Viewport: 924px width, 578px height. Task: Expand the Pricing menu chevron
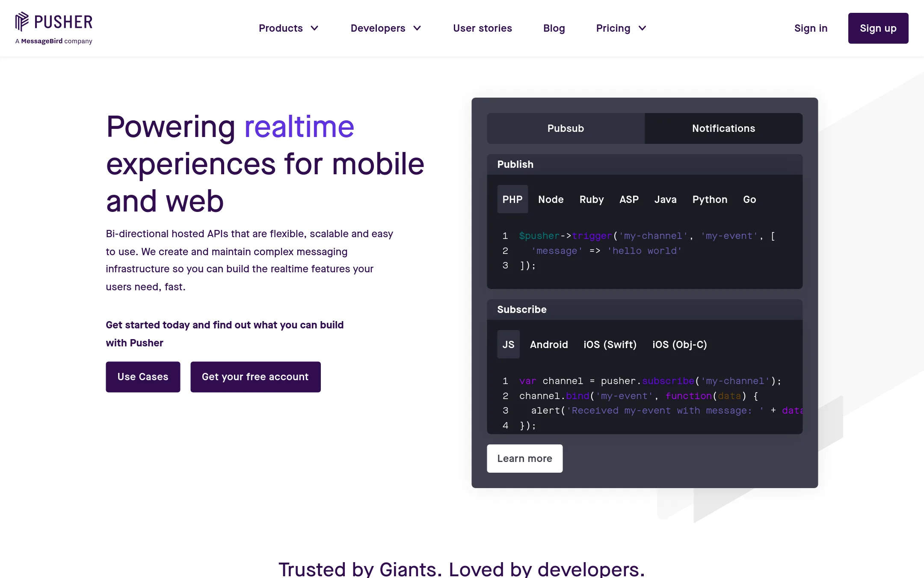coord(642,28)
